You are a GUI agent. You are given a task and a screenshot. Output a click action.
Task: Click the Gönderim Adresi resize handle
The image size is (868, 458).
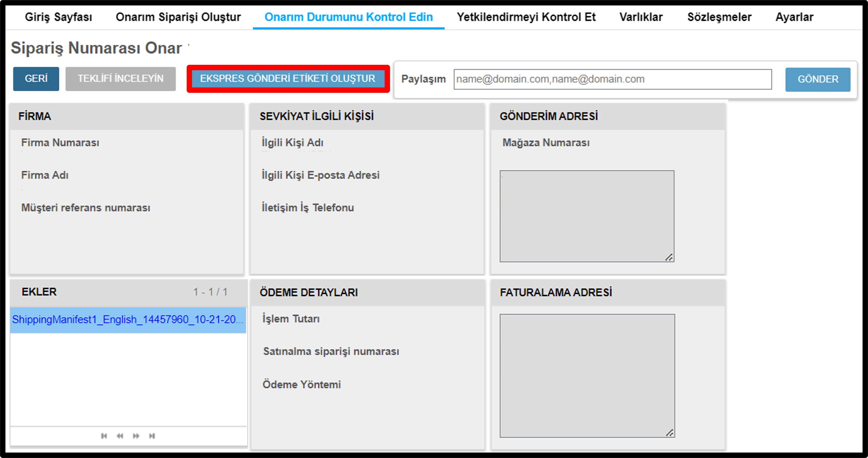669,257
